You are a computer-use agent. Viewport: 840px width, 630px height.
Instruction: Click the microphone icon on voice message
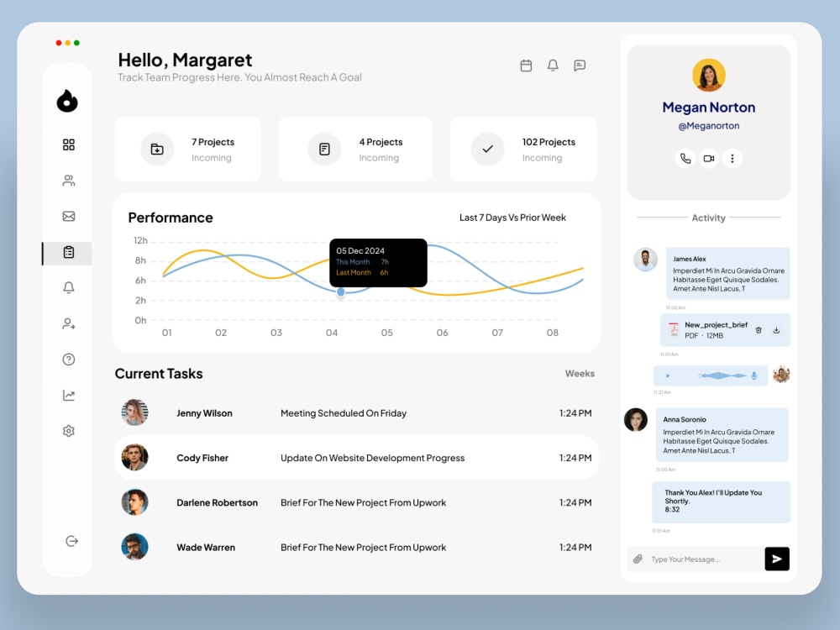(753, 375)
